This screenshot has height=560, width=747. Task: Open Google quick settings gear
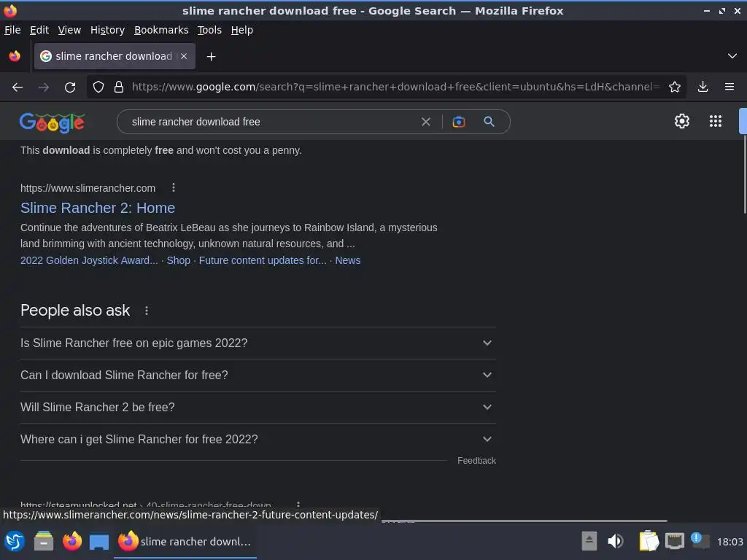[x=682, y=122]
